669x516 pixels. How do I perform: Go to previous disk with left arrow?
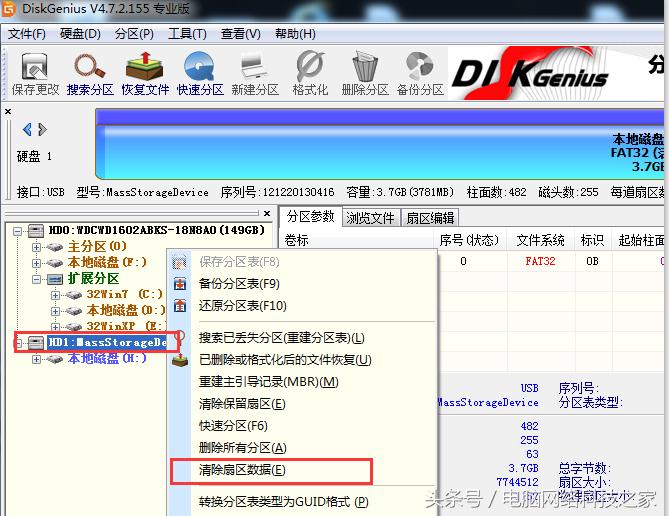27,129
